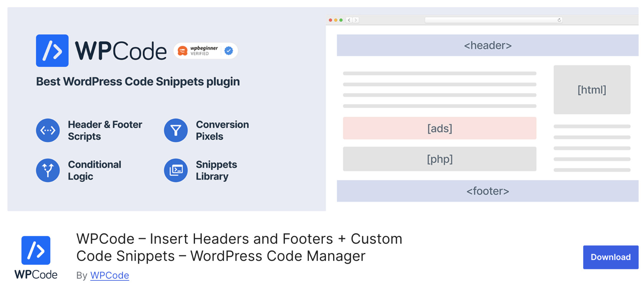Click the WPCode plugin icon beside title

click(36, 250)
